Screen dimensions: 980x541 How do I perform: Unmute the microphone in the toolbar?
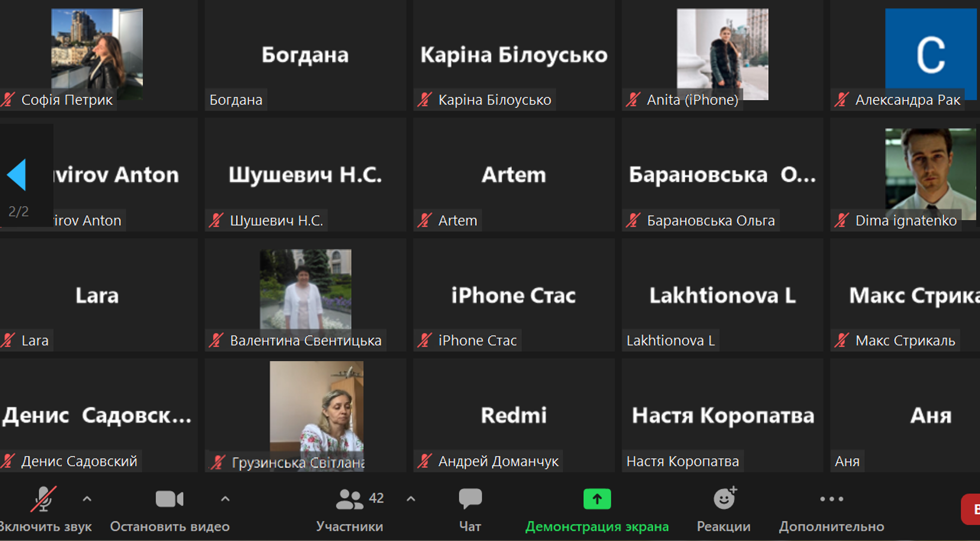[x=43, y=499]
